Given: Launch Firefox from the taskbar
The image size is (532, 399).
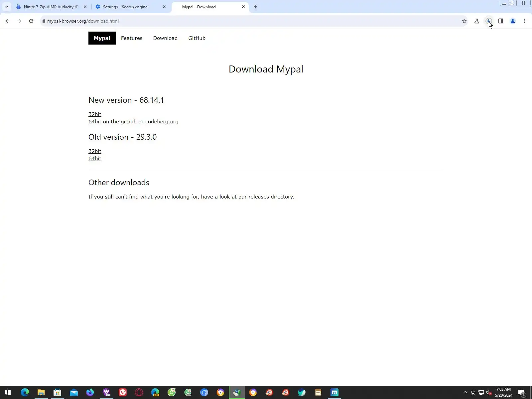Looking at the screenshot, I should click(90, 392).
